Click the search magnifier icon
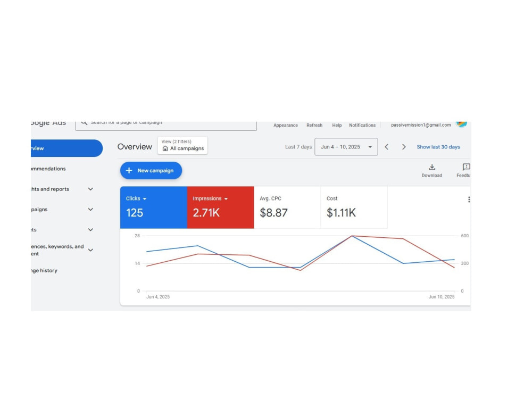The height and width of the screenshot is (399, 532). pos(84,122)
